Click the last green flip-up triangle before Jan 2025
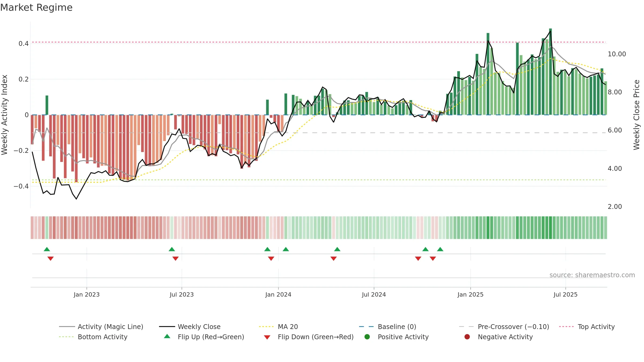This screenshot has width=644, height=362. [x=440, y=249]
